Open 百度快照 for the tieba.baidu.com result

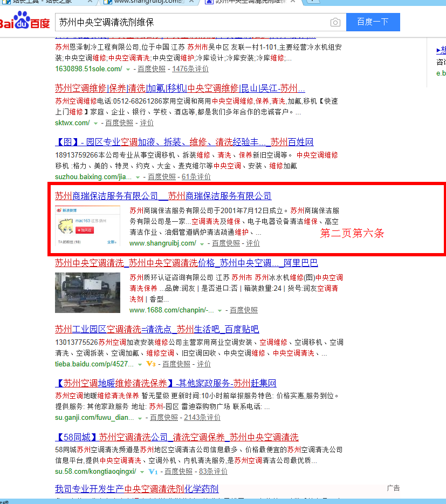pyautogui.click(x=176, y=364)
